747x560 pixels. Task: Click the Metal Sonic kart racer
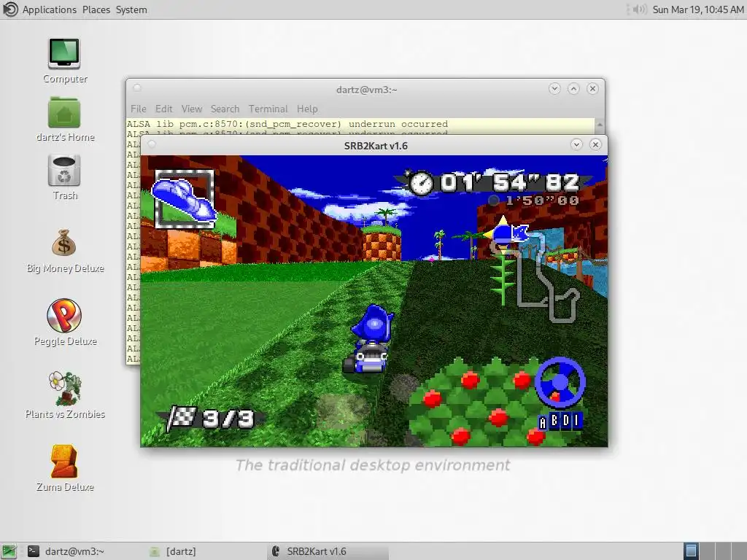(371, 339)
